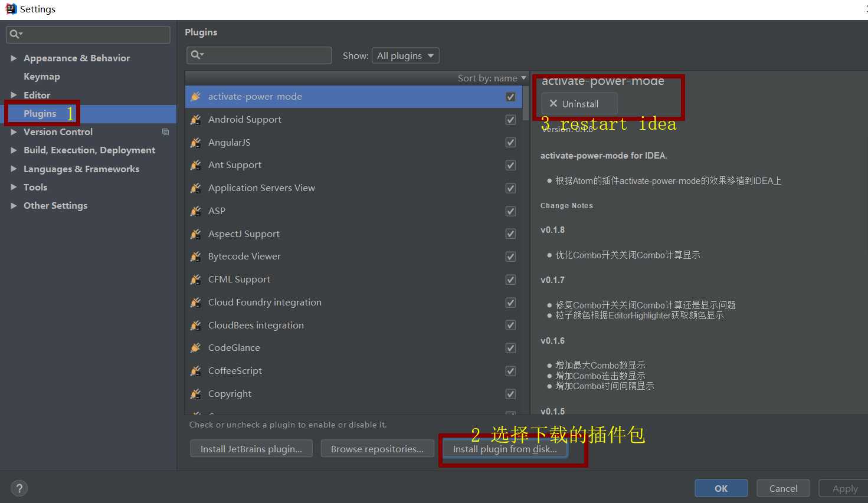Click the CodeGlance plugin icon
This screenshot has height=503, width=868.
coord(196,348)
